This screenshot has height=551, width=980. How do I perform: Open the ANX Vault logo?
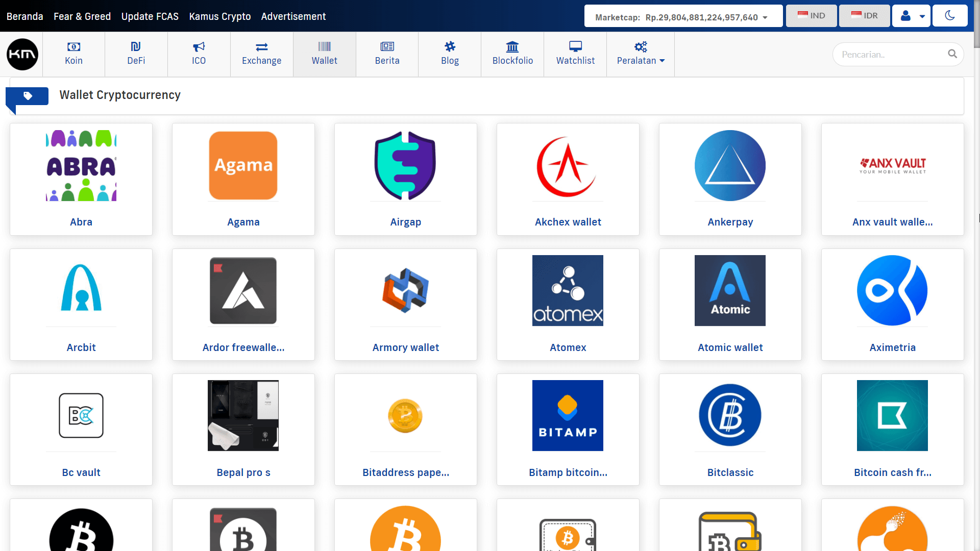pos(892,166)
